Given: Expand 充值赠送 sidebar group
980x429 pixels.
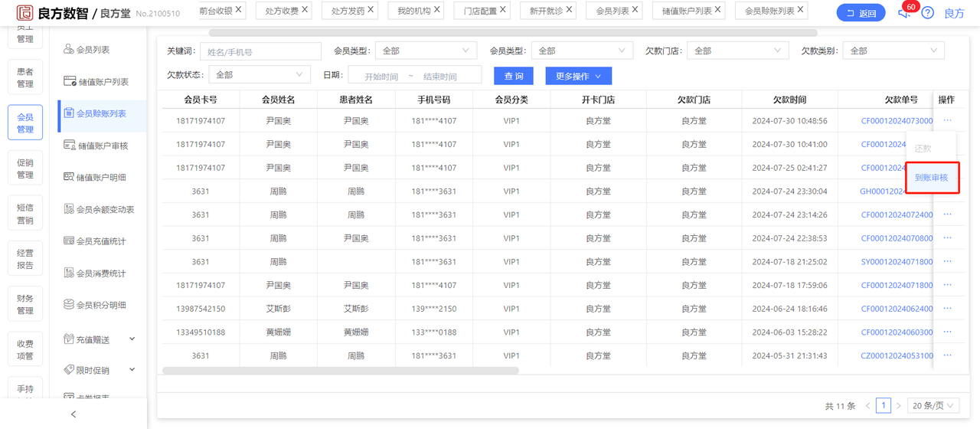Looking at the screenshot, I should pos(100,339).
